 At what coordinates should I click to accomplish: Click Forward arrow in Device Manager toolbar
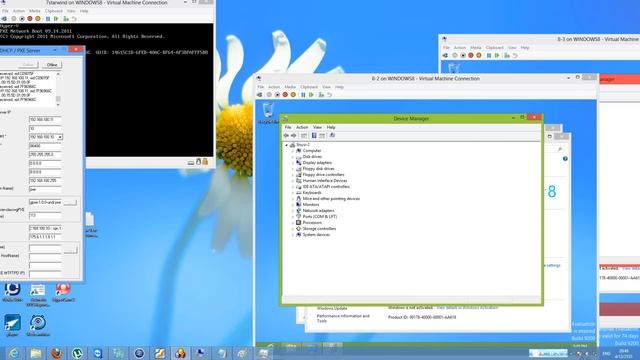pyautogui.click(x=293, y=136)
